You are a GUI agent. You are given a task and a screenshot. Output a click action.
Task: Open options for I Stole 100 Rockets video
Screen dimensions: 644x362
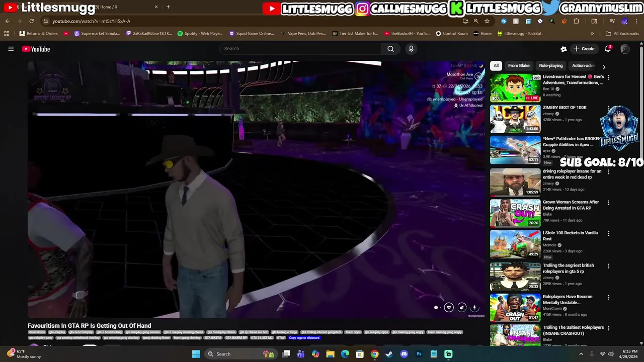coord(608,234)
